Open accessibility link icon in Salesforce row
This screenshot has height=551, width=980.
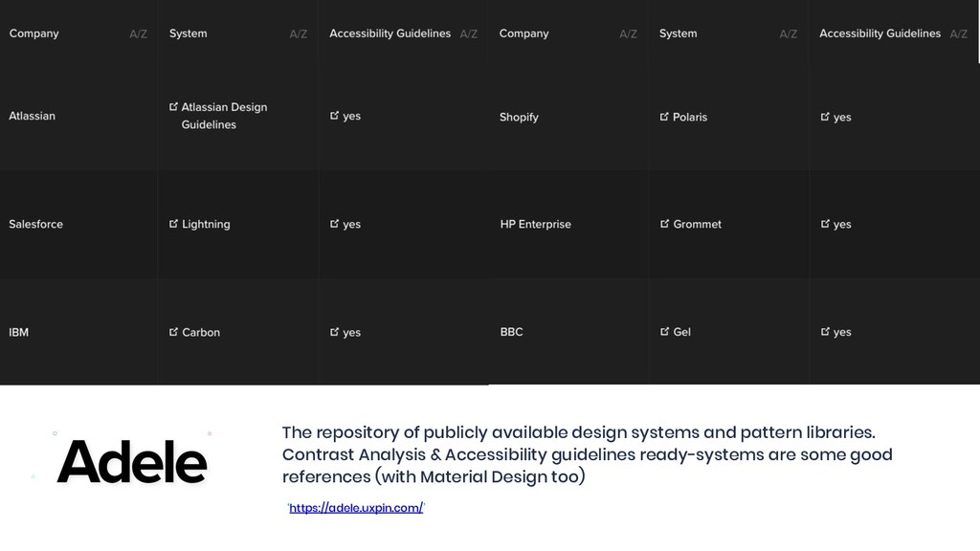click(x=334, y=224)
